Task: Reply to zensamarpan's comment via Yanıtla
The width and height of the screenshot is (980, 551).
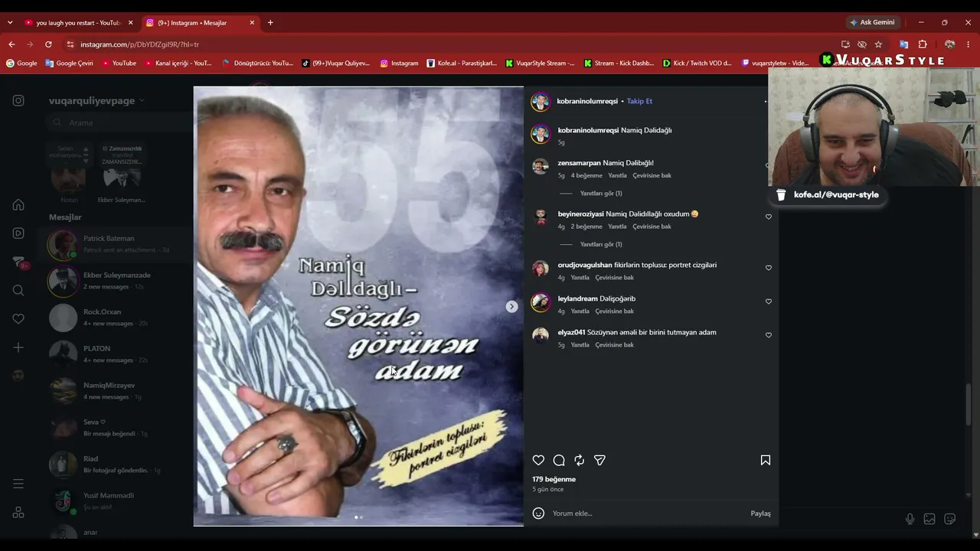Action: tap(617, 175)
